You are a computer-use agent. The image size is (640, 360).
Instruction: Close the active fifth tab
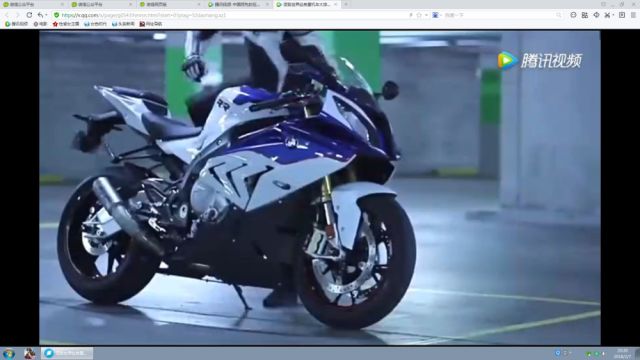[x=336, y=4]
